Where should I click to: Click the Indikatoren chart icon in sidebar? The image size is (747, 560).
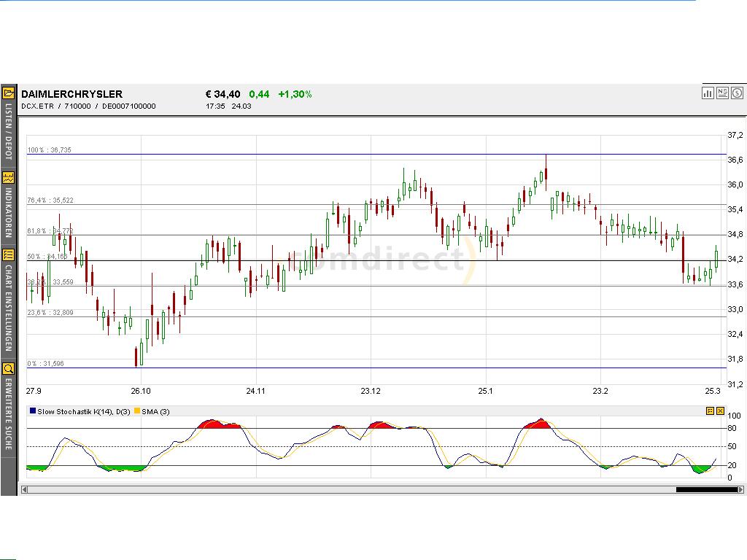click(8, 177)
